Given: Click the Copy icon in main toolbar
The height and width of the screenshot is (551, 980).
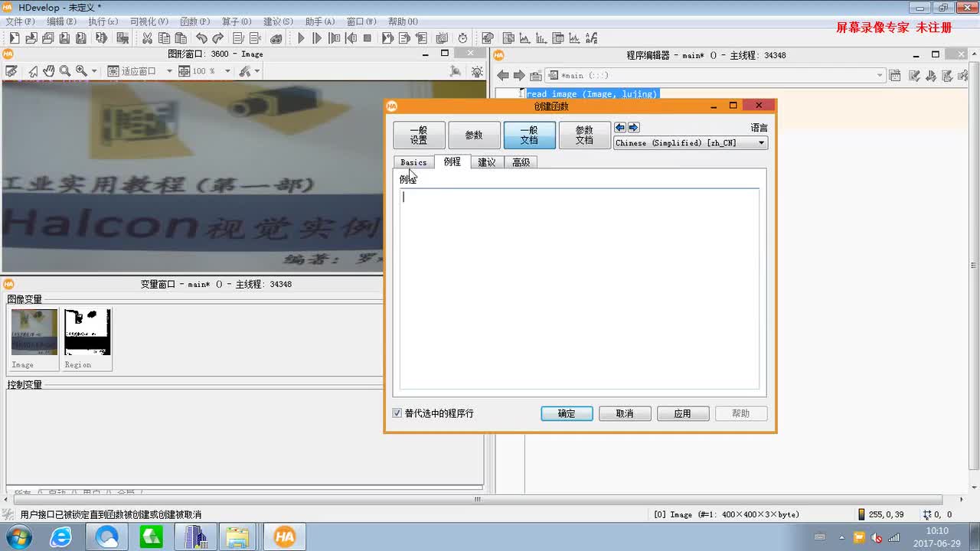Looking at the screenshot, I should click(x=164, y=37).
